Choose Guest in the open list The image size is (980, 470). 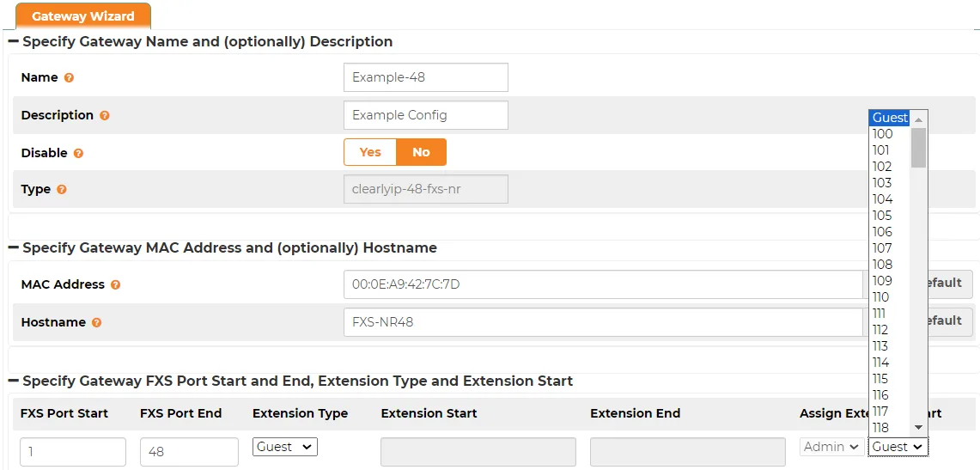click(890, 118)
